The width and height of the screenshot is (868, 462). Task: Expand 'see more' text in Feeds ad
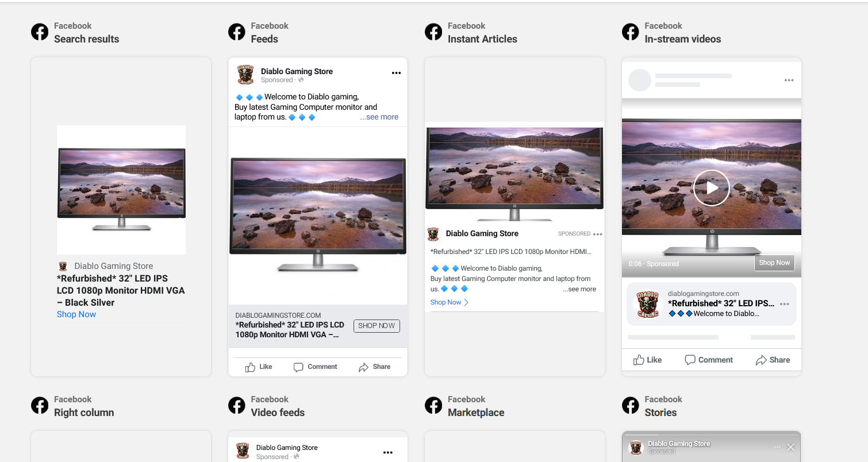pyautogui.click(x=379, y=117)
